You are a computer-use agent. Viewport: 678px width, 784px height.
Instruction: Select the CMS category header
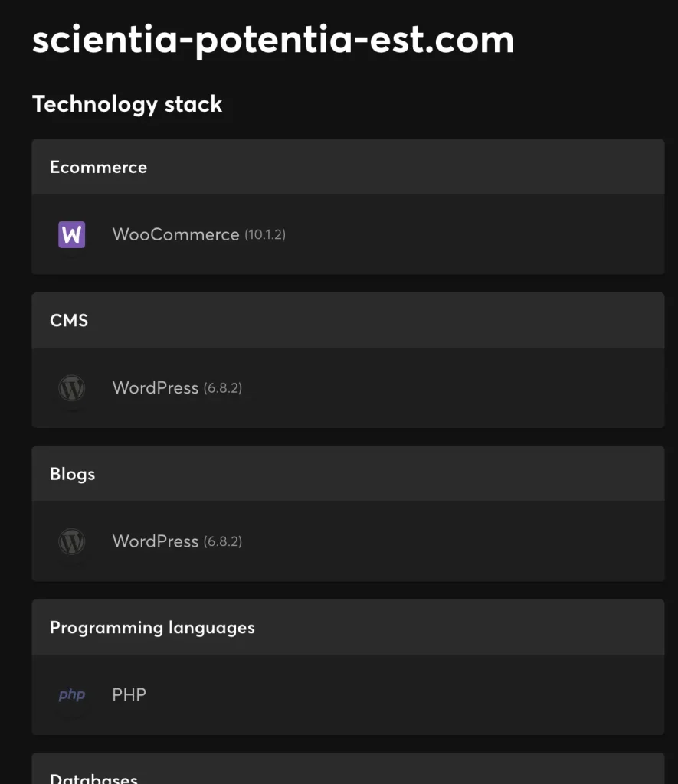[x=69, y=320]
